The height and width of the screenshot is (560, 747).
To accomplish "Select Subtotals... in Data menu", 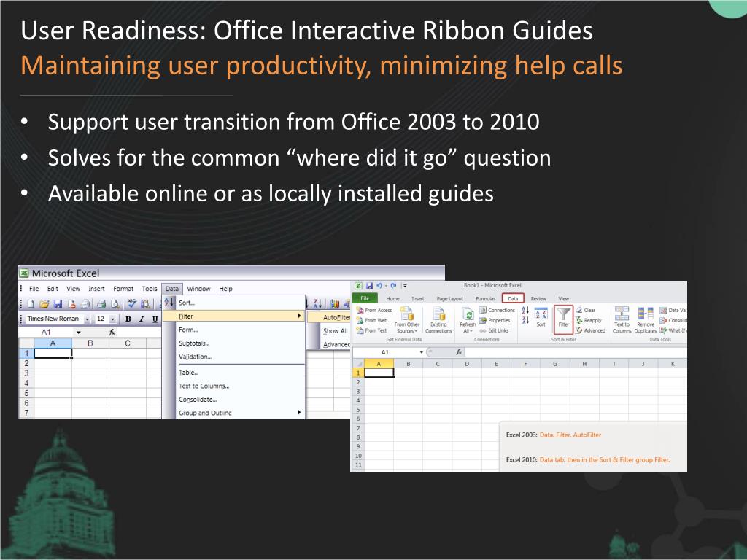I will click(x=233, y=343).
